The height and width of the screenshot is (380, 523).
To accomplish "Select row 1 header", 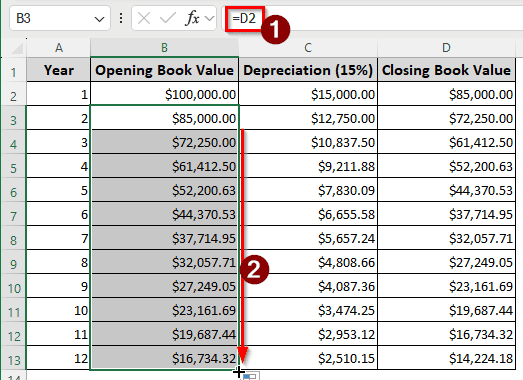I will click(x=13, y=70).
